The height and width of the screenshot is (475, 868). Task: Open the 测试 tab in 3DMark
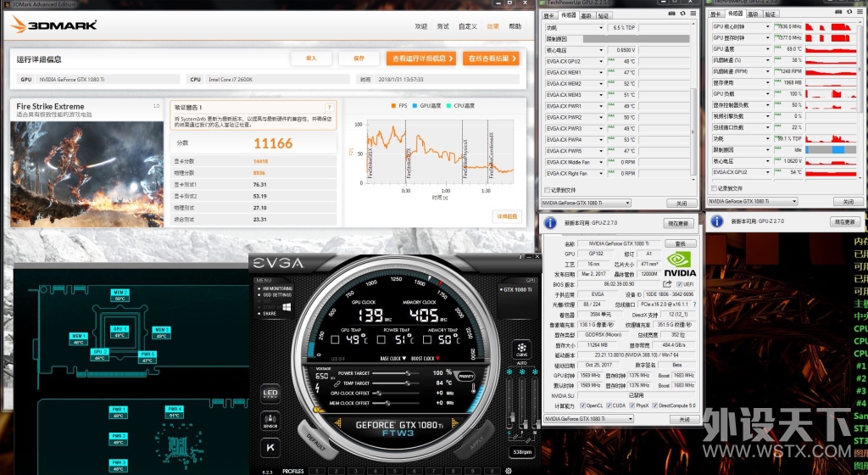point(442,26)
